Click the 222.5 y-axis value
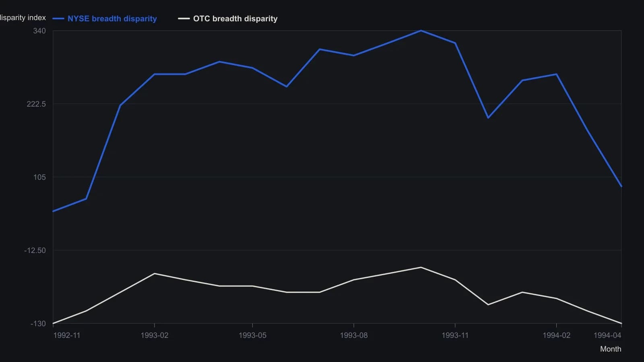This screenshot has width=644, height=362. tap(36, 104)
